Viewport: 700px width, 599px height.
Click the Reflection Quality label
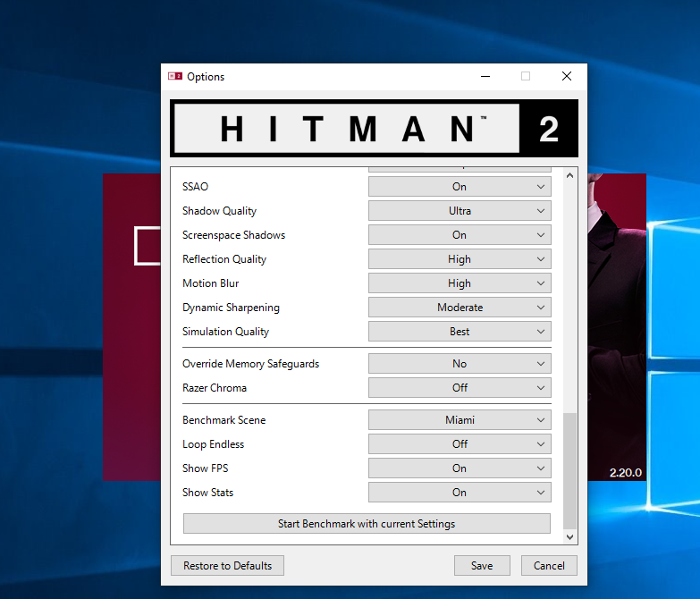224,259
